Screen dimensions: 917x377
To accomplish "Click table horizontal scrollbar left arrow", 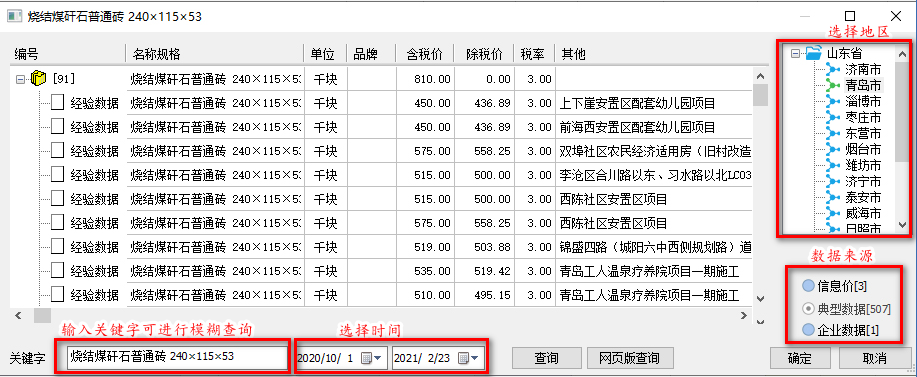I will (18, 316).
